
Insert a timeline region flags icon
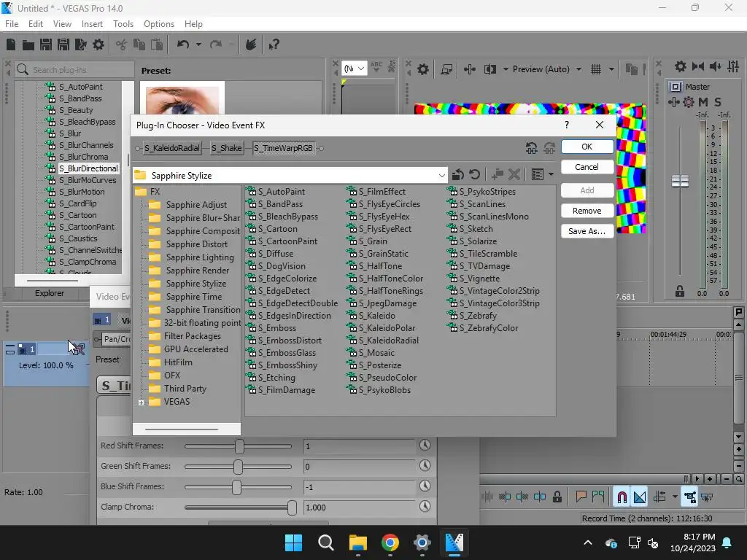[x=598, y=497]
